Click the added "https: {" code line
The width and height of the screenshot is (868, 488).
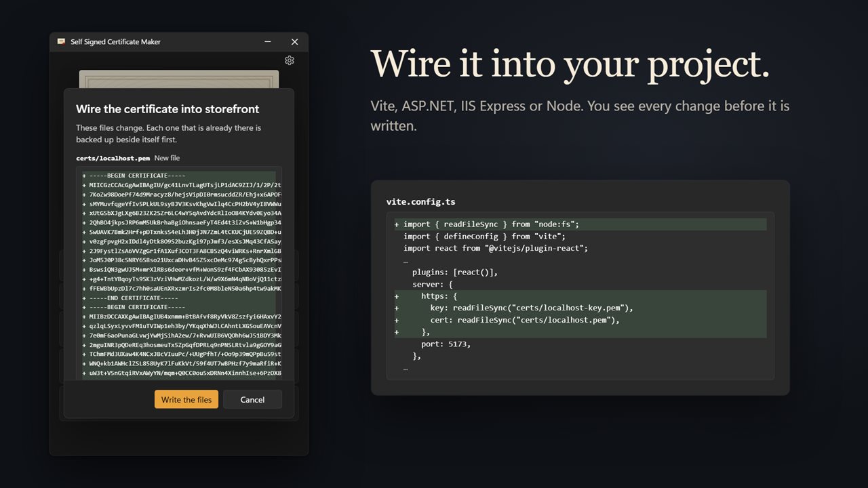[580, 296]
